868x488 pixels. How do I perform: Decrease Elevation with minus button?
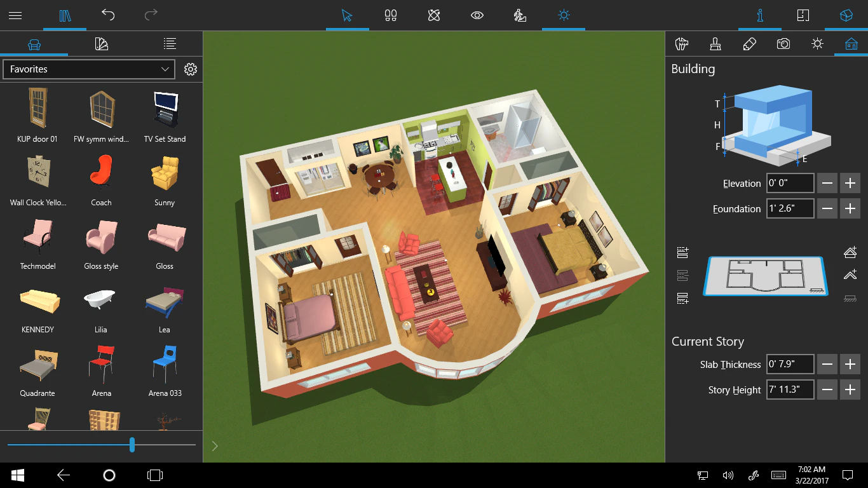827,184
